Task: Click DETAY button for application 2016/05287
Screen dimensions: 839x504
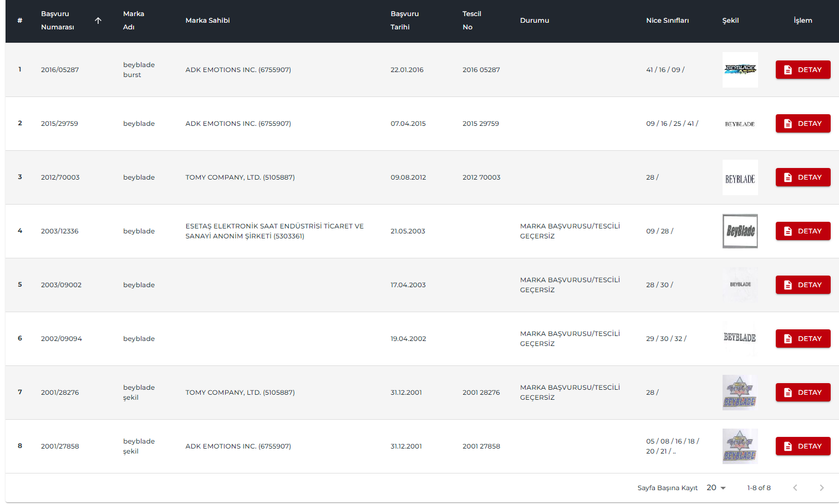Action: tap(803, 70)
